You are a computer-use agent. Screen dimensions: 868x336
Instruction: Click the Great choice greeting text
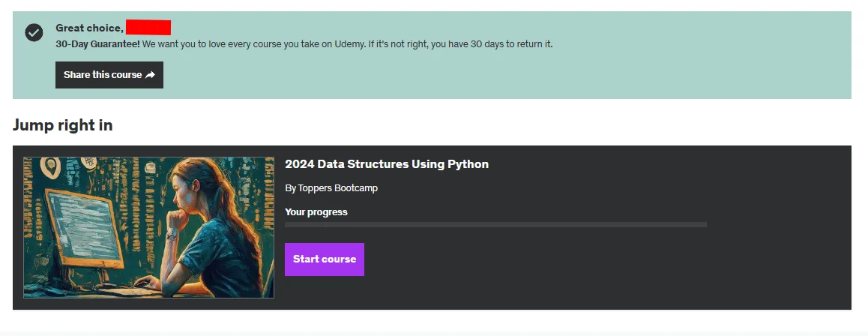tap(89, 28)
